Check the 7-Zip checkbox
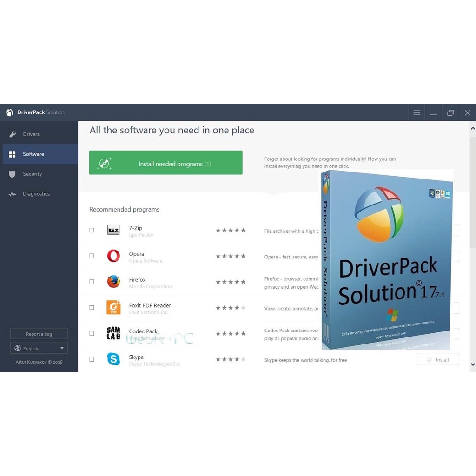The width and height of the screenshot is (476, 476). point(92,230)
